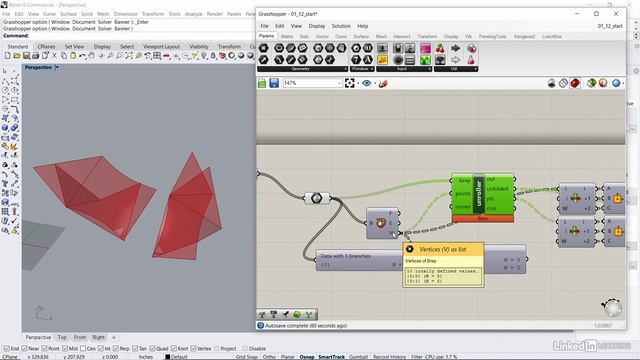The height and width of the screenshot is (360, 640).
Task: Click the Brep deconstruct component on canvas
Action: (x=382, y=223)
